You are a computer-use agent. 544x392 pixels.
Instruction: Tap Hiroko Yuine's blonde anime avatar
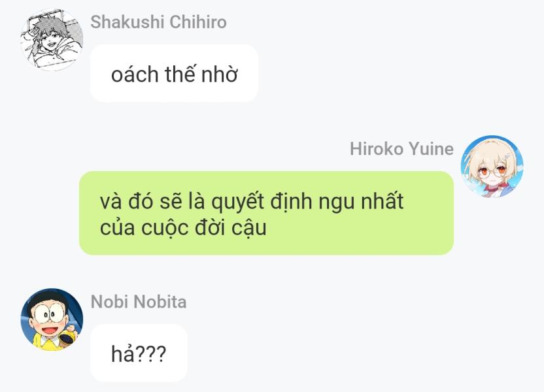click(492, 167)
